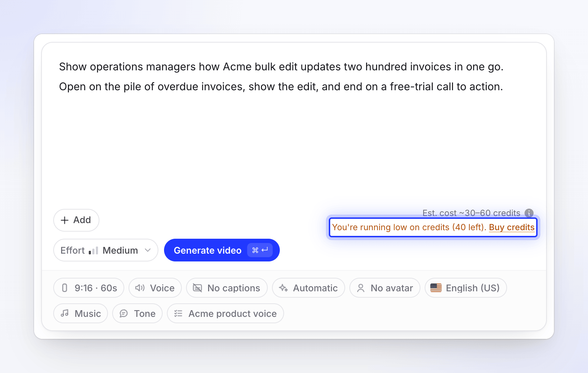Open the Acme product voice option
This screenshot has height=373, width=588.
point(225,313)
